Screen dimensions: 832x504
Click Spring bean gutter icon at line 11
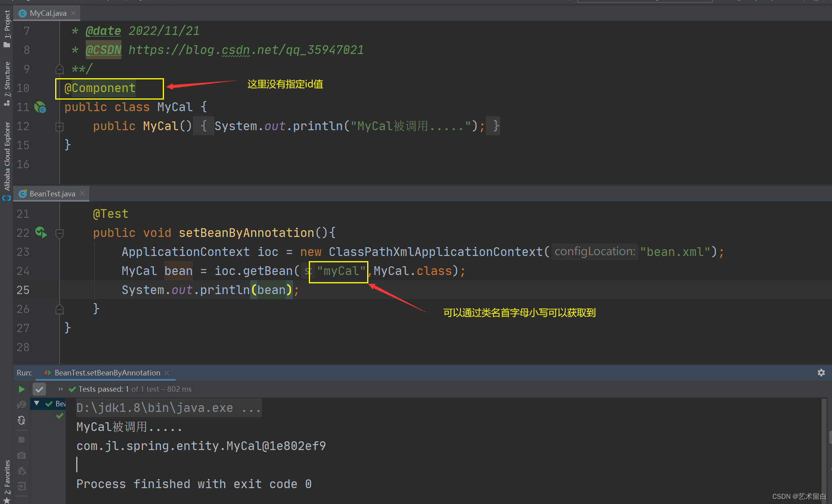coord(40,107)
